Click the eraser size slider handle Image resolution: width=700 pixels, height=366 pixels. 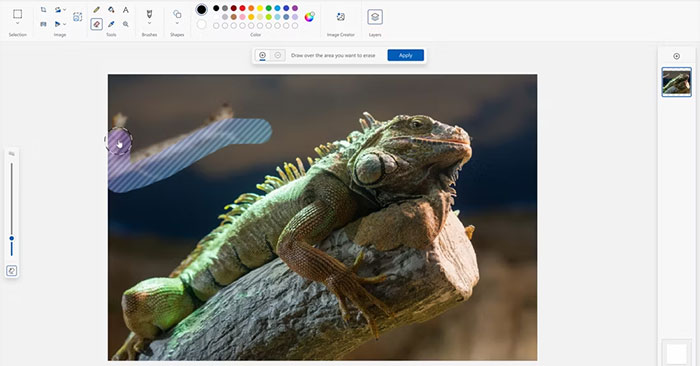tap(12, 238)
